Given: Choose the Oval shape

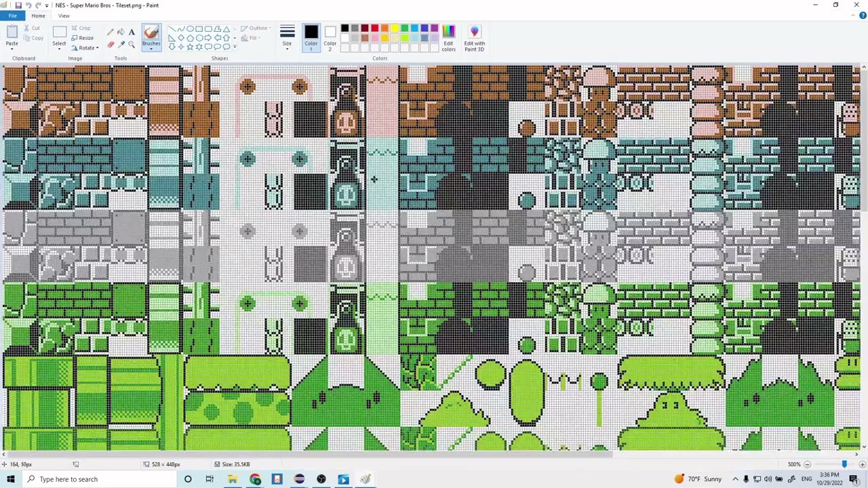Looking at the screenshot, I should click(x=190, y=29).
